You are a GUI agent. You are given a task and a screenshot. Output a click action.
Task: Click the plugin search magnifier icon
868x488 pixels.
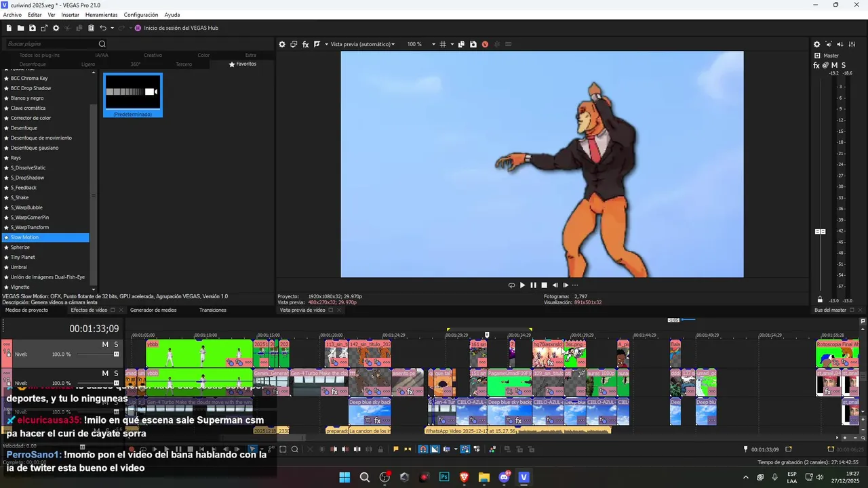click(102, 44)
